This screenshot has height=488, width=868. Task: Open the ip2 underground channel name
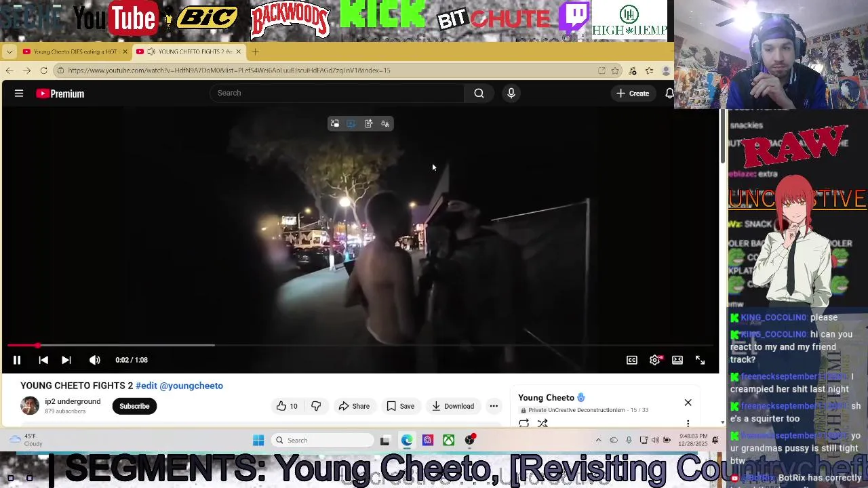(73, 401)
